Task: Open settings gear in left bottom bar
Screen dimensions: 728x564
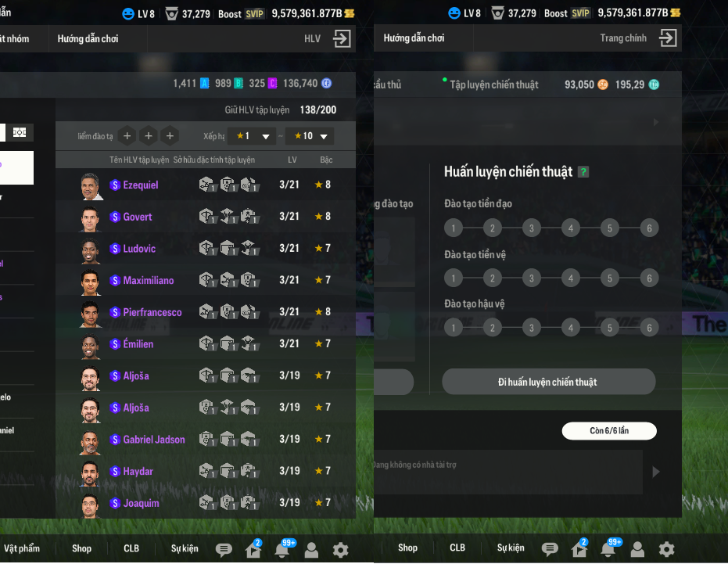Action: tap(340, 550)
